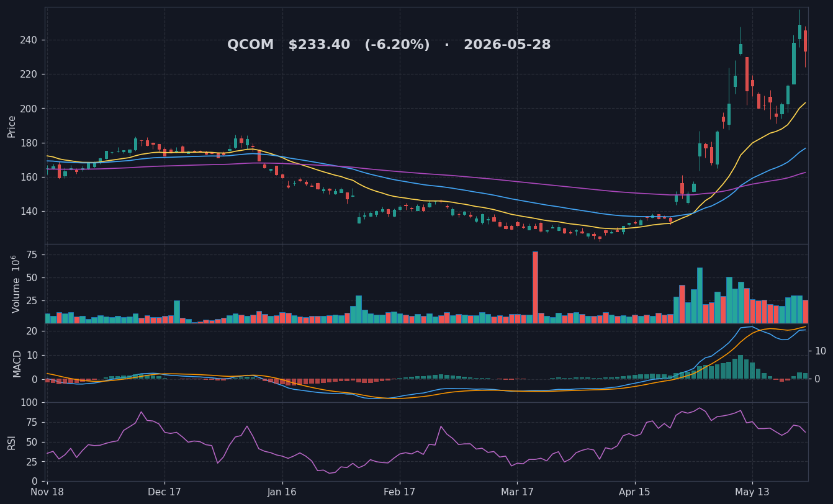Click the 25 tick on Volume axis

32,300
